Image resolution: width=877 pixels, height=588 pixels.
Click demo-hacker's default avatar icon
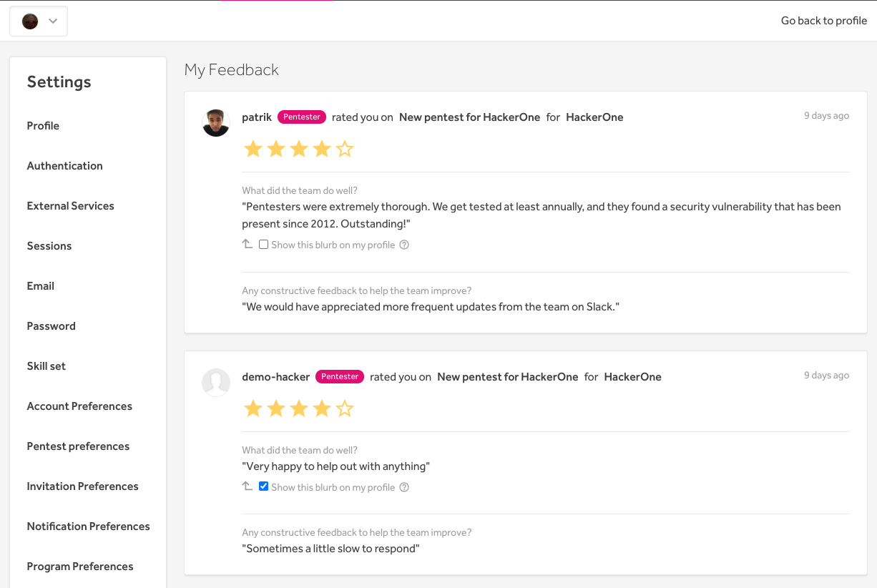click(216, 383)
